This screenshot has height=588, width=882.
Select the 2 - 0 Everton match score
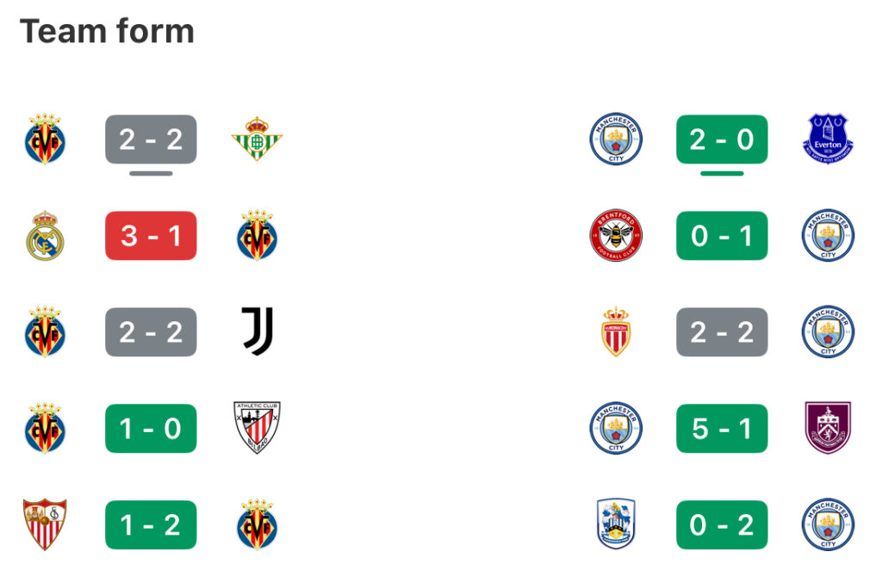click(x=722, y=139)
